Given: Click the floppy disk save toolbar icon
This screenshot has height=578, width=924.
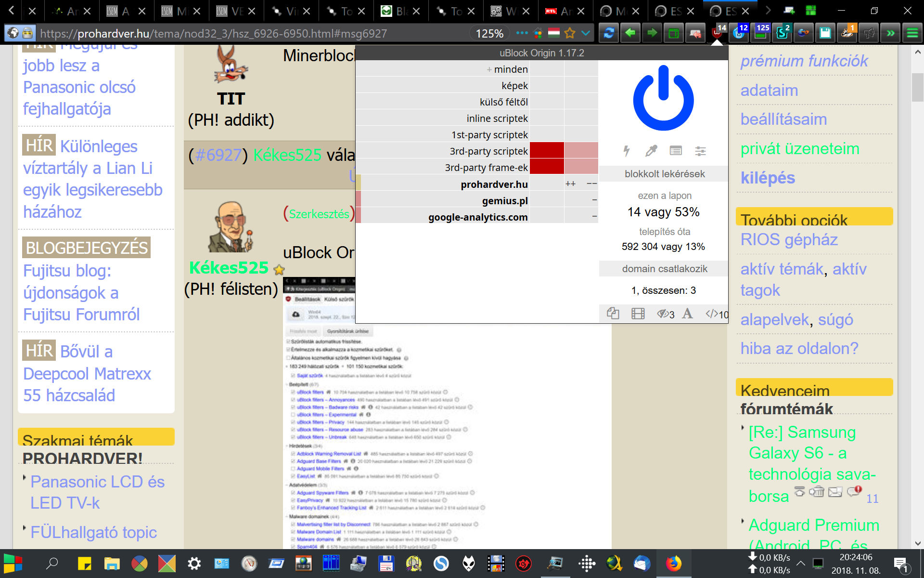Looking at the screenshot, I should pos(825,33).
